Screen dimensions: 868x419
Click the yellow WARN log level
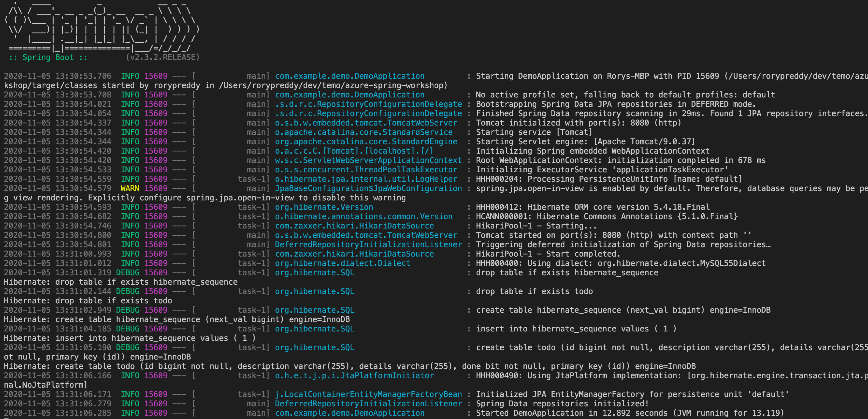[x=130, y=188]
